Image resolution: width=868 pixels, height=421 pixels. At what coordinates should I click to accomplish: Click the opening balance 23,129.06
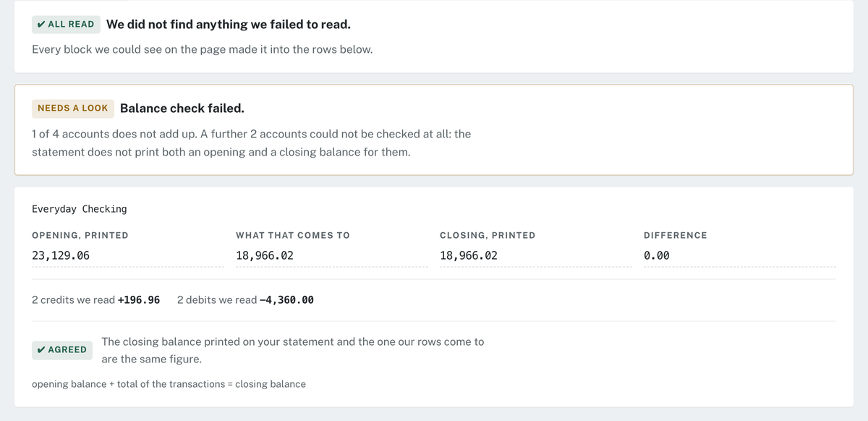tap(61, 255)
